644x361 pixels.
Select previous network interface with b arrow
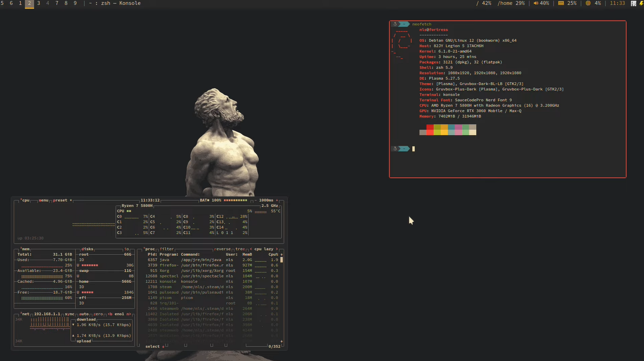(x=109, y=314)
